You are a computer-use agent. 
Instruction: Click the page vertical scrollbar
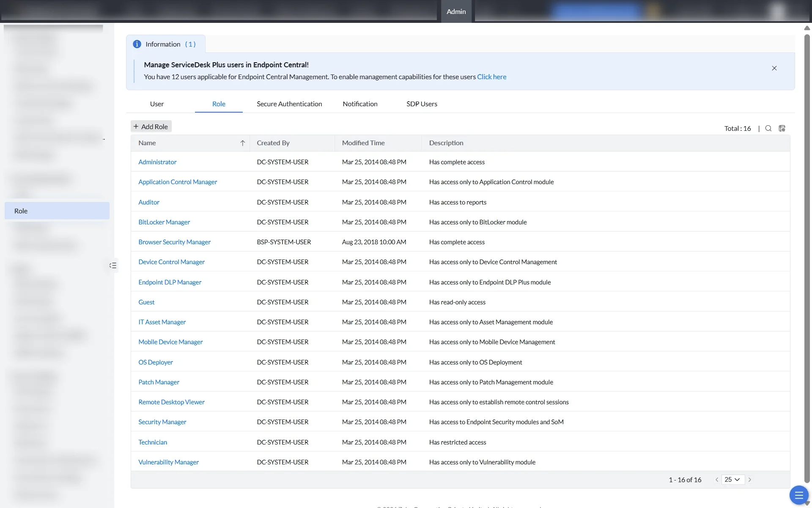tap(807, 258)
